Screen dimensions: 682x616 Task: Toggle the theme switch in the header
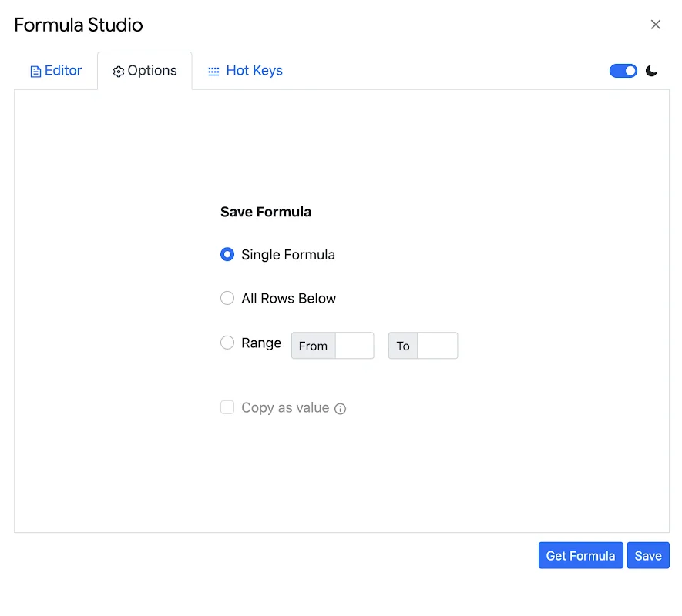click(x=623, y=70)
